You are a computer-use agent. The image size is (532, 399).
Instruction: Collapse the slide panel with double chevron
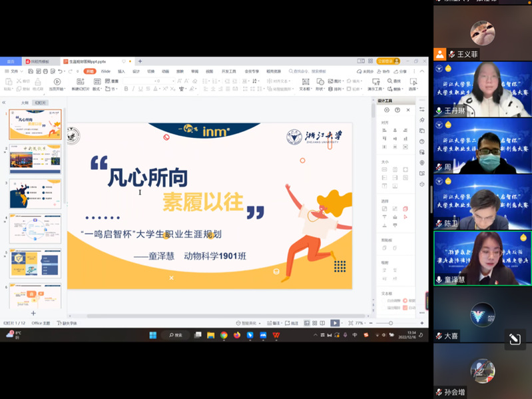click(x=4, y=102)
